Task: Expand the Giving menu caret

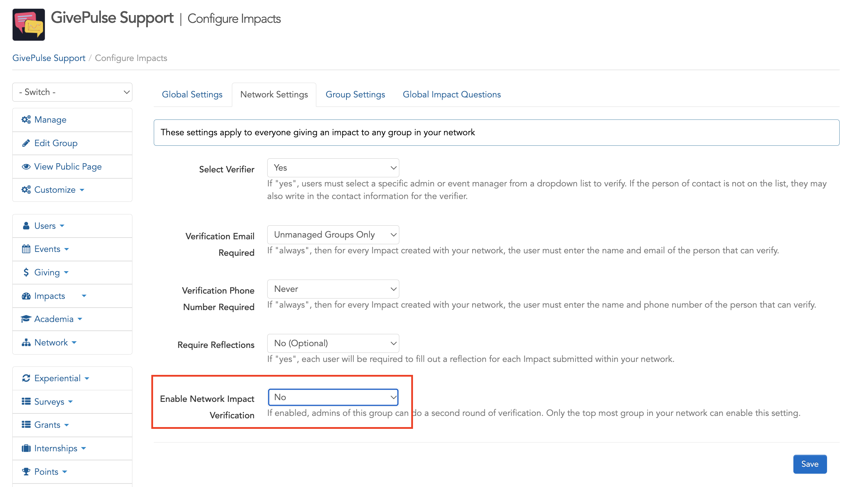Action: tap(66, 273)
